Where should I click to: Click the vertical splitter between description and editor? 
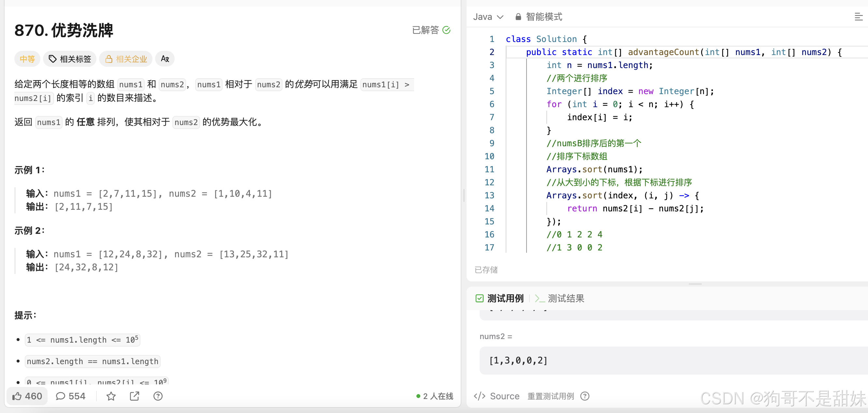464,195
